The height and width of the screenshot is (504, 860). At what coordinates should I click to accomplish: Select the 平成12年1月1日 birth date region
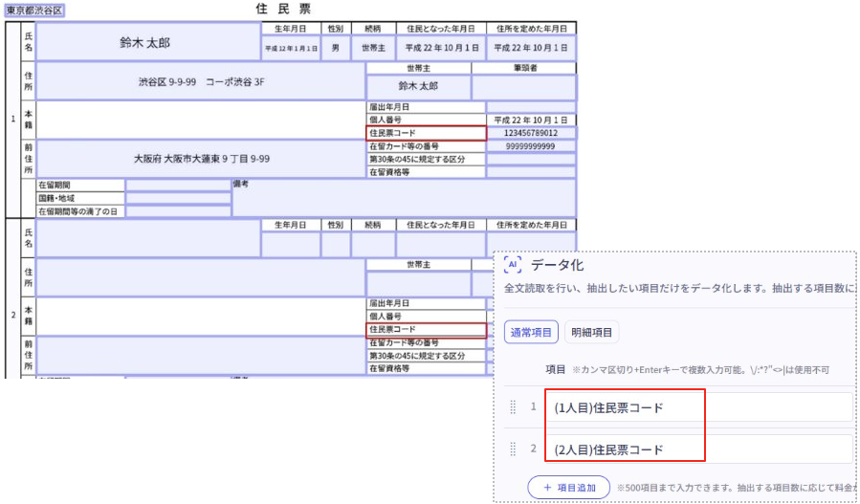(x=290, y=47)
